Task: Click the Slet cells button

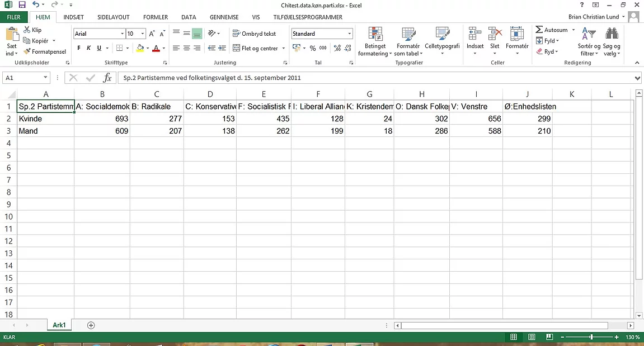Action: click(x=495, y=41)
